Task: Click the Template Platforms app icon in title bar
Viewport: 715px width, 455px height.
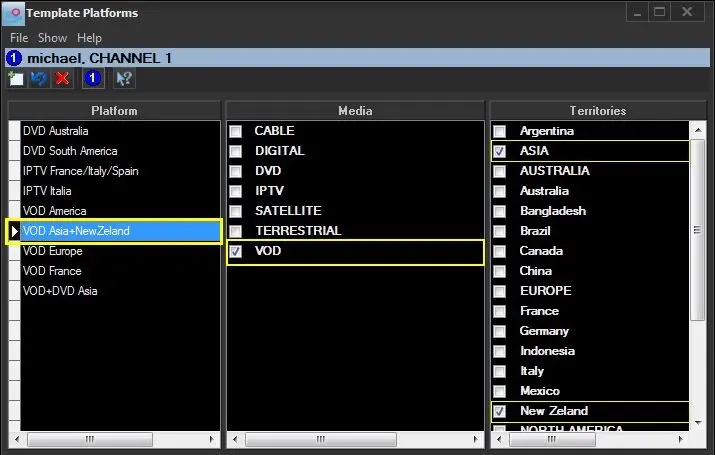Action: coord(13,13)
